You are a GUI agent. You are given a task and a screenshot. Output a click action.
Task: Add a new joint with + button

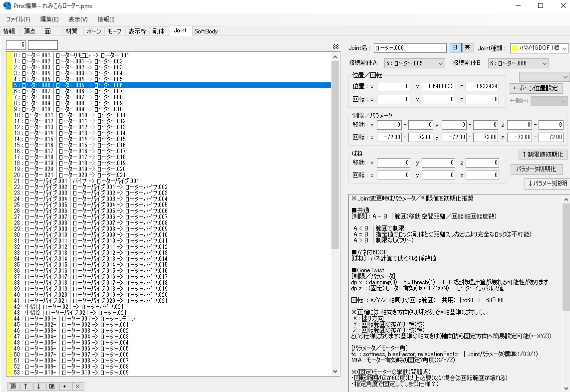[x=65, y=387]
